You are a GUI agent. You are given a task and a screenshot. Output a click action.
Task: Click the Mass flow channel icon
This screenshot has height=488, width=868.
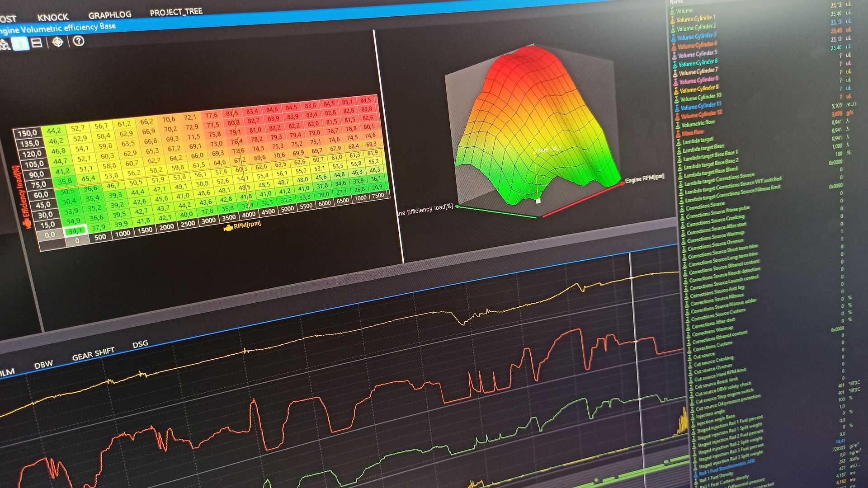pyautogui.click(x=678, y=134)
